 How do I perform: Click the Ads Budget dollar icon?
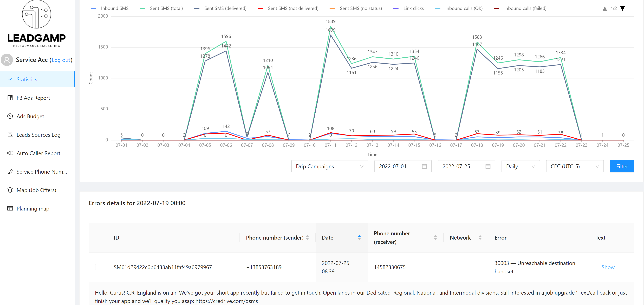pyautogui.click(x=10, y=116)
